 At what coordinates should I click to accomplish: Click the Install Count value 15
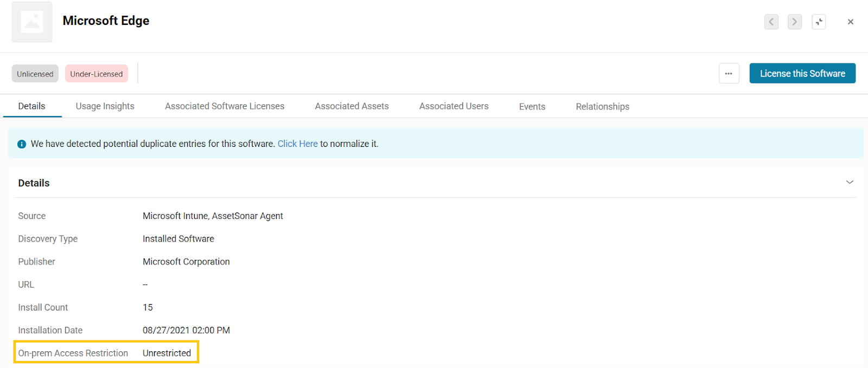148,307
